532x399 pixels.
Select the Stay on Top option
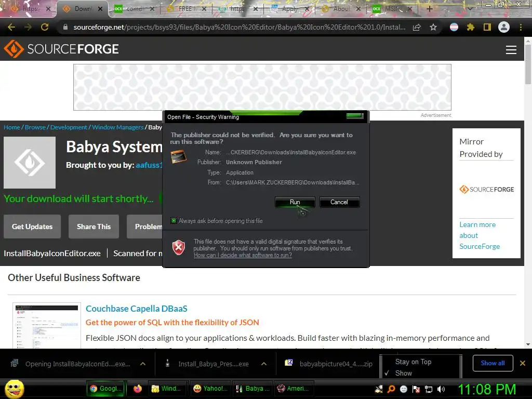click(x=413, y=362)
